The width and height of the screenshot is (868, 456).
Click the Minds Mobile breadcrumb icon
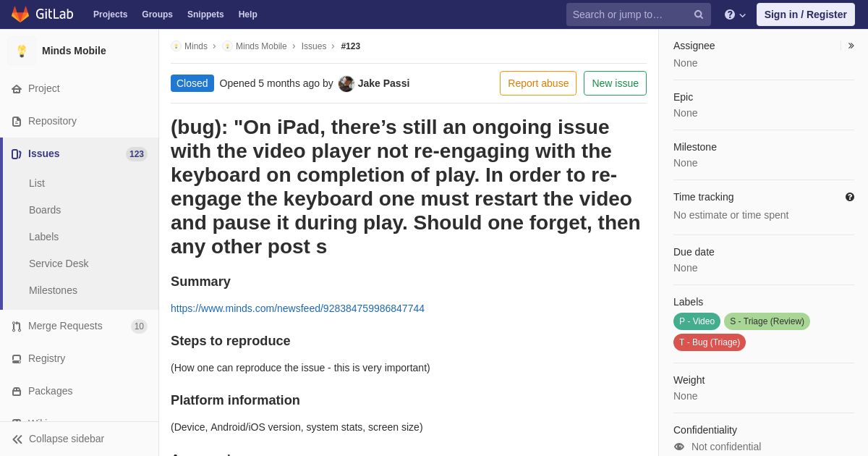pos(227,46)
